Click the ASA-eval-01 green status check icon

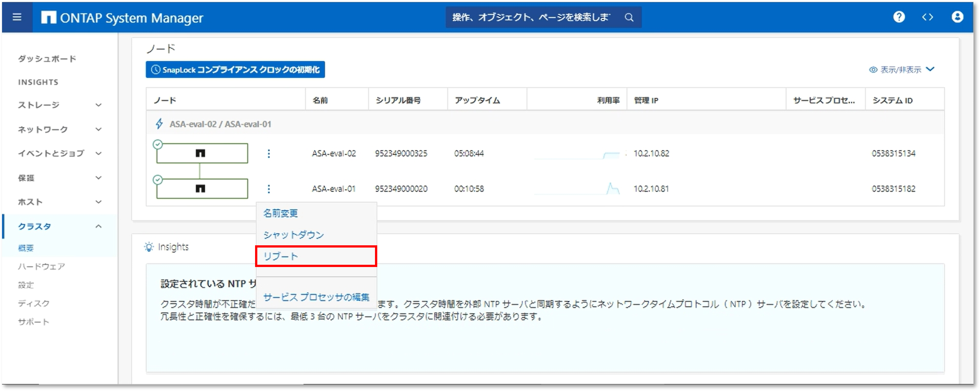pos(158,180)
